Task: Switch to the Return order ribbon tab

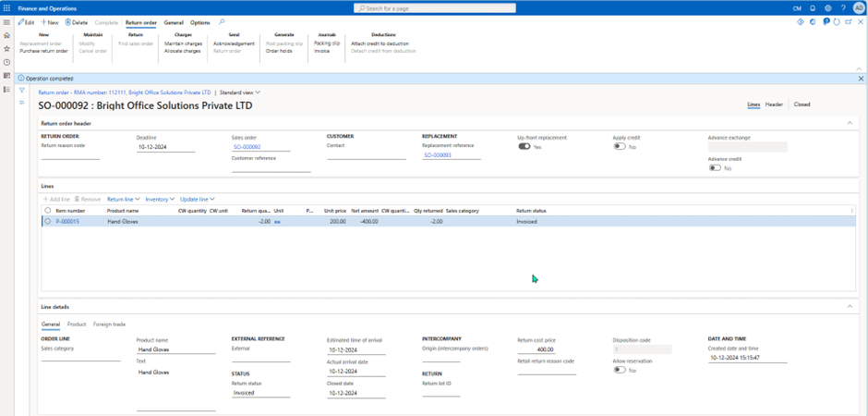Action: 141,23
